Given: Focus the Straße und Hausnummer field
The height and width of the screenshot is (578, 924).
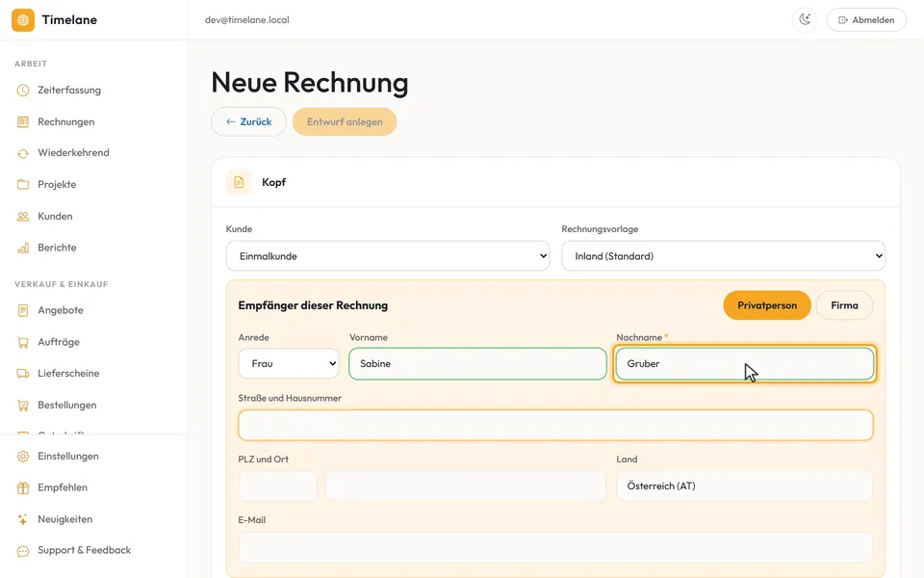Looking at the screenshot, I should coord(555,425).
